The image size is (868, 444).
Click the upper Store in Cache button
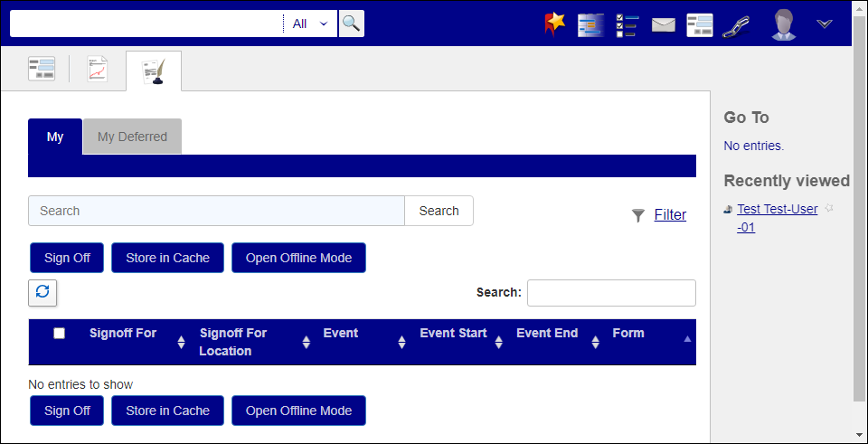tap(168, 258)
